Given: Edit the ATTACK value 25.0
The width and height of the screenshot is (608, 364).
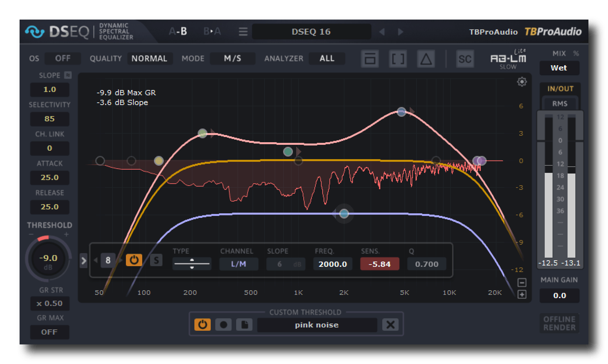Looking at the screenshot, I should point(50,177).
